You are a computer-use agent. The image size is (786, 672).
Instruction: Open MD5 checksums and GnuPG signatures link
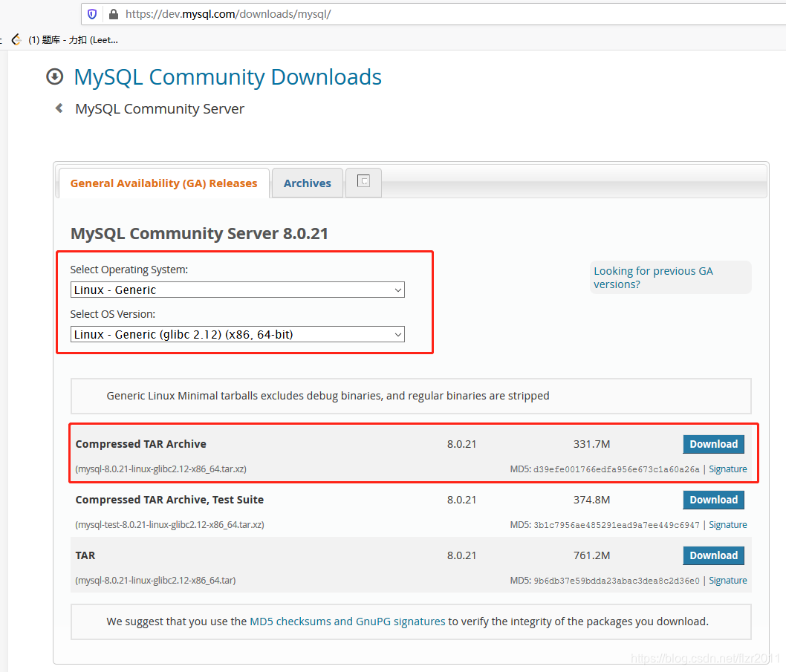(348, 622)
